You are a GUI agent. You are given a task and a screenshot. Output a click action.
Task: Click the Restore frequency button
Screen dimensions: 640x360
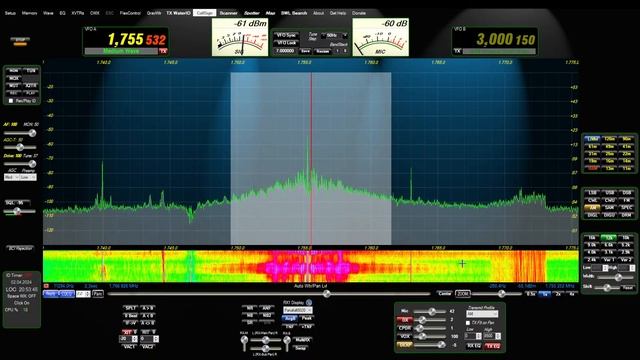click(x=322, y=51)
